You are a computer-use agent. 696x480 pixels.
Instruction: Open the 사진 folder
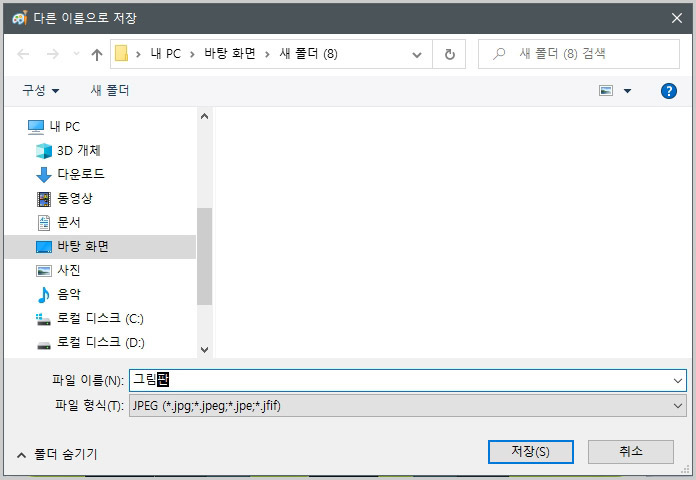pos(68,270)
